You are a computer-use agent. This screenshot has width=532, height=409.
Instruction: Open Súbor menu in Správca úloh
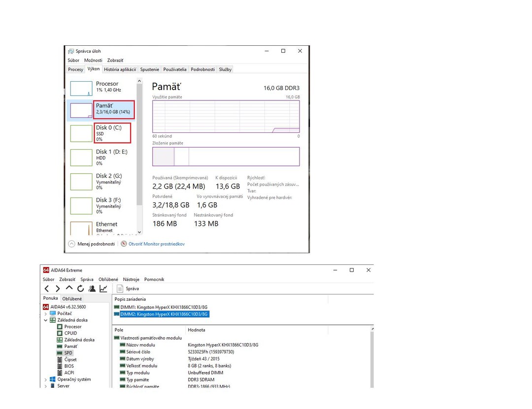[73, 61]
